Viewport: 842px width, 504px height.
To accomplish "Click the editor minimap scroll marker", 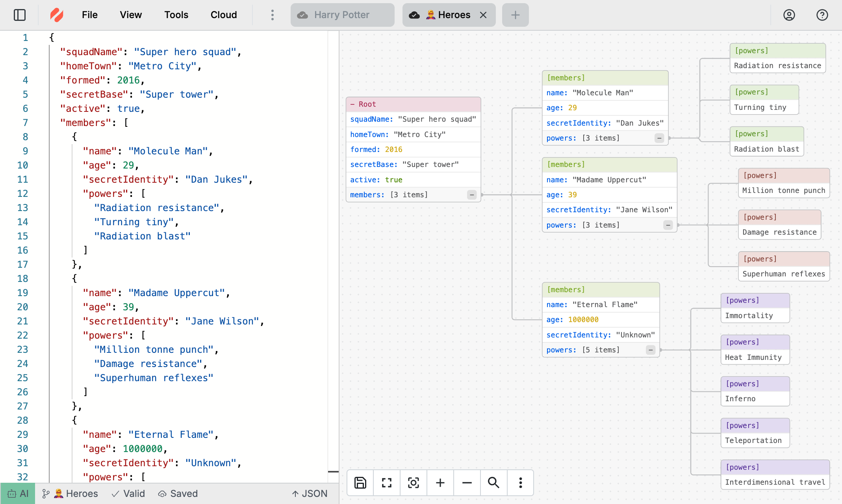I will (x=333, y=471).
